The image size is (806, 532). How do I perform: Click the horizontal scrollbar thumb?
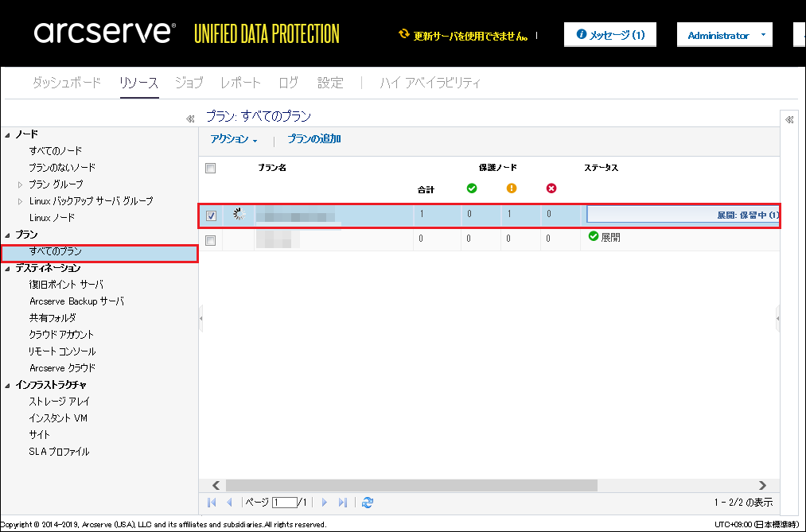coord(411,485)
